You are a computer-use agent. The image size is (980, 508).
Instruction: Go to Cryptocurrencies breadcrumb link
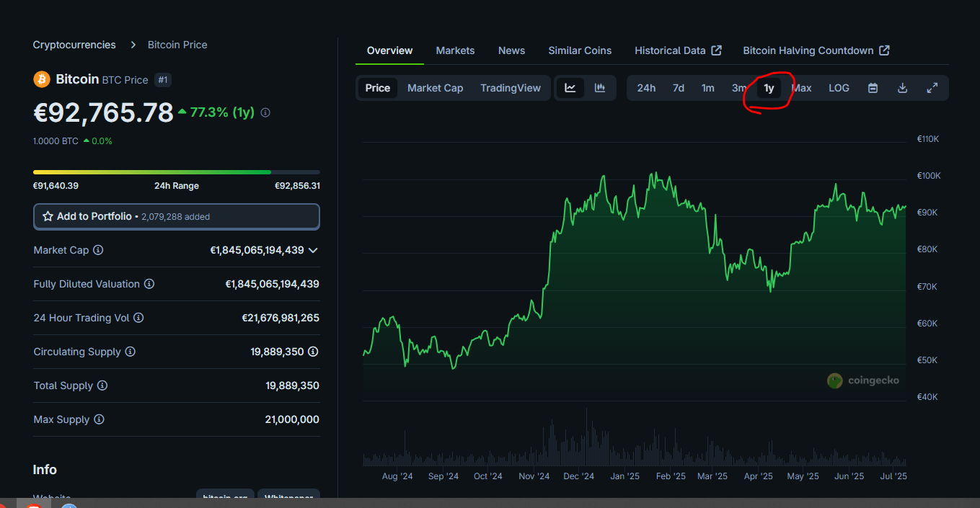[74, 45]
